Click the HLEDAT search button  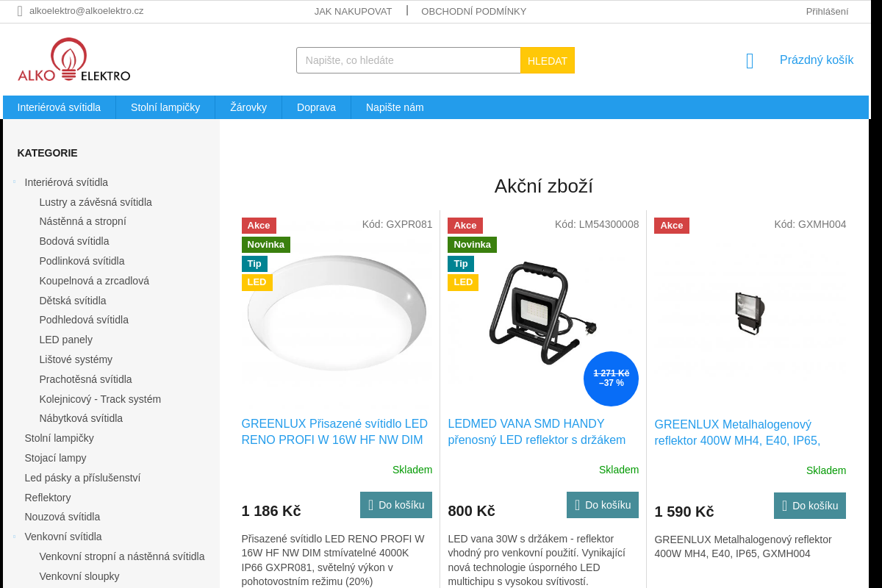[x=548, y=60]
